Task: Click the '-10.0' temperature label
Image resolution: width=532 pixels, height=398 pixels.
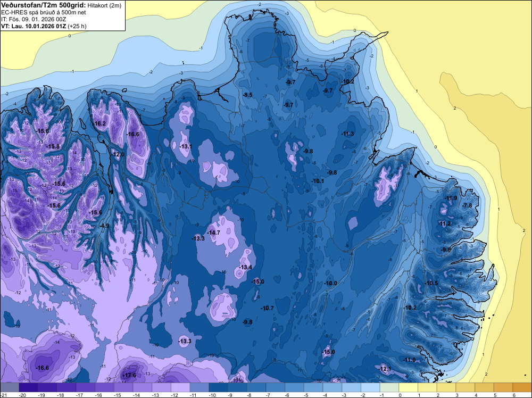Action: (331, 283)
